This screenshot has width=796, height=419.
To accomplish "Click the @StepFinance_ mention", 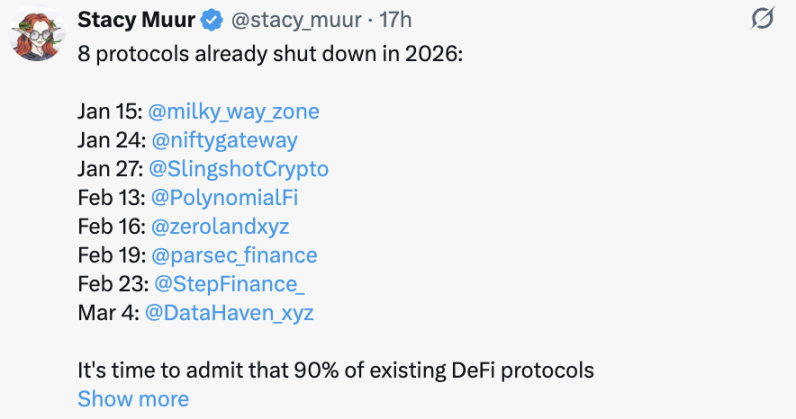I will 226,284.
